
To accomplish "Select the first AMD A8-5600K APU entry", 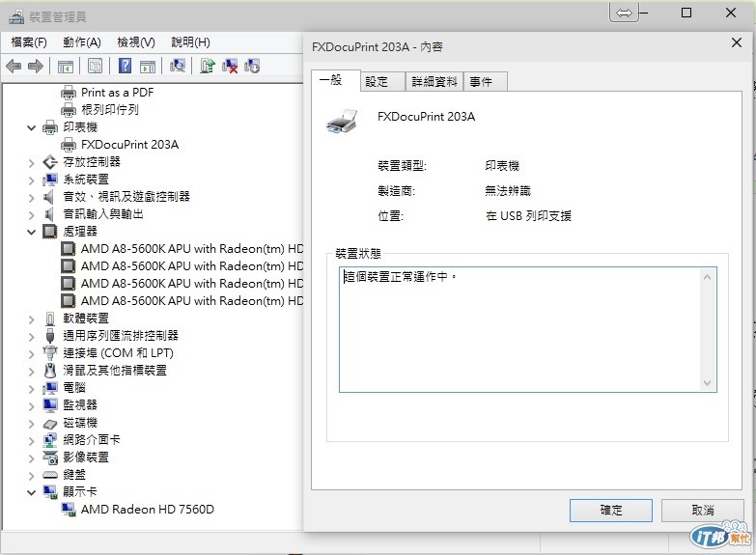I will 191,248.
